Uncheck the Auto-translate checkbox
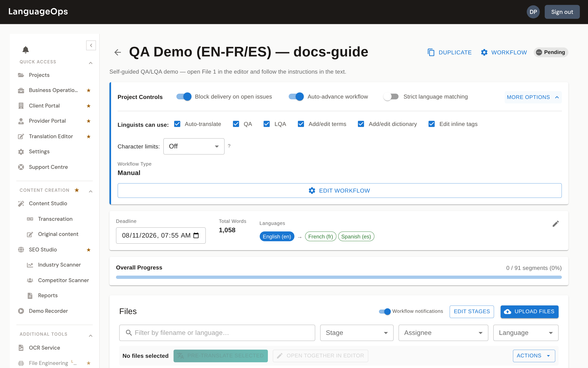This screenshot has height=368, width=588. pos(177,124)
